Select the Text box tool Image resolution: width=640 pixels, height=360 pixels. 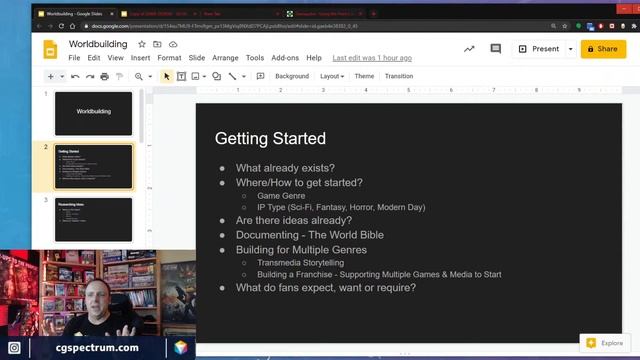tap(181, 76)
